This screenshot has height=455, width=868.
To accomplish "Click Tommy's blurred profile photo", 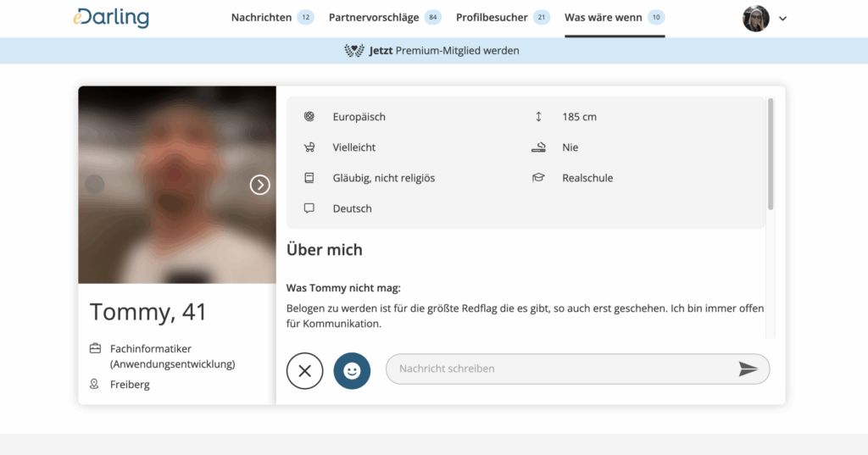I will click(x=177, y=185).
